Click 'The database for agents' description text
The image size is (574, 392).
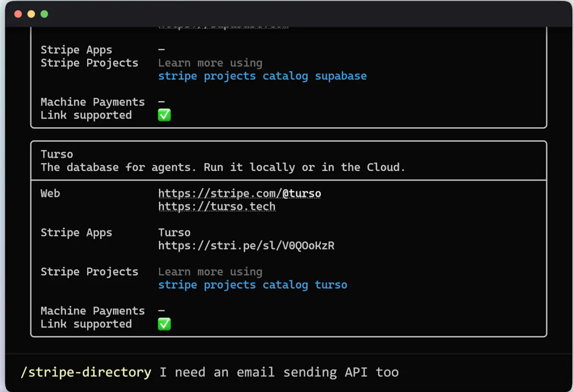coord(223,167)
